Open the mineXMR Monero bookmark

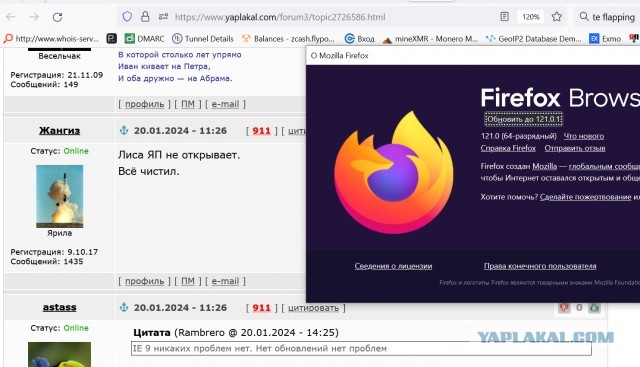[430, 39]
